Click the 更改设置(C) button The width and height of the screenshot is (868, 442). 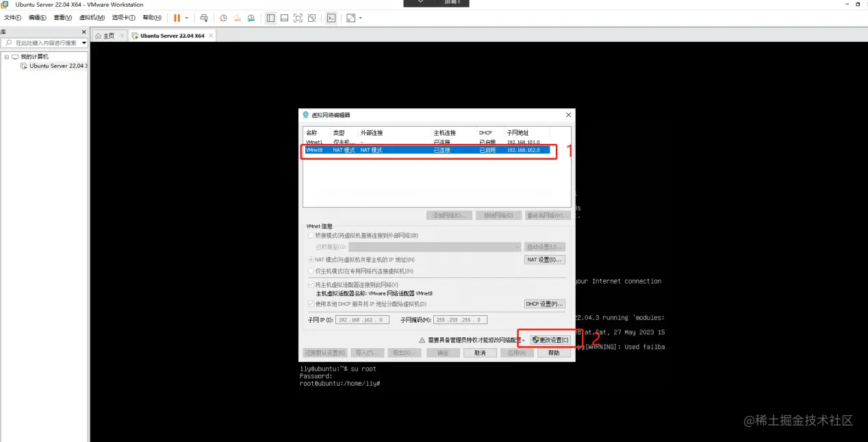pos(551,339)
